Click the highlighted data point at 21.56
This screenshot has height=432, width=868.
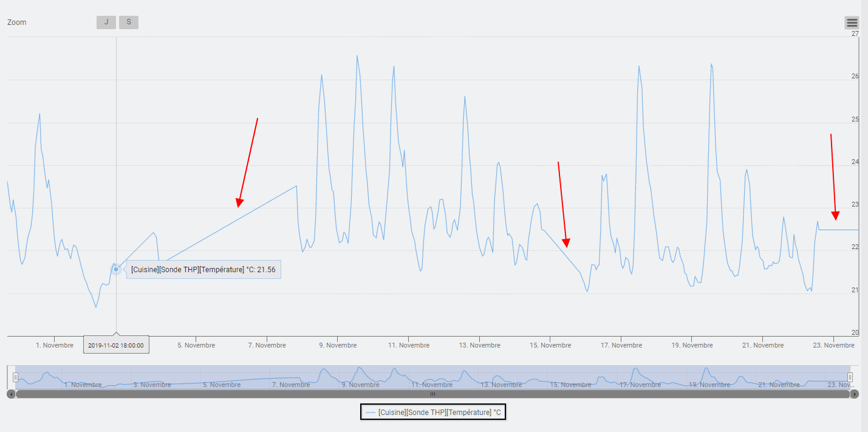point(116,269)
